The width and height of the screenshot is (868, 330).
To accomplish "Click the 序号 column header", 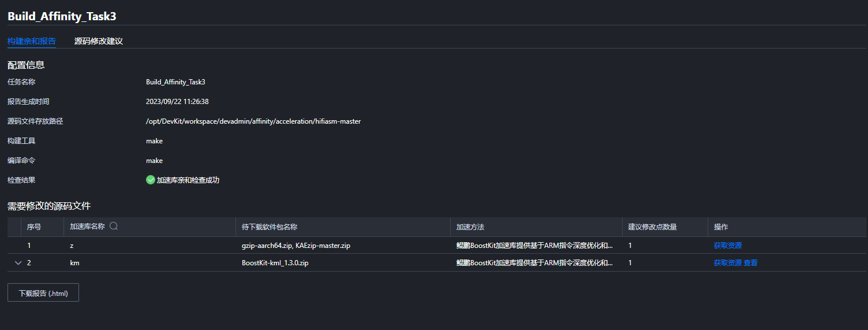I will pyautogui.click(x=34, y=227).
